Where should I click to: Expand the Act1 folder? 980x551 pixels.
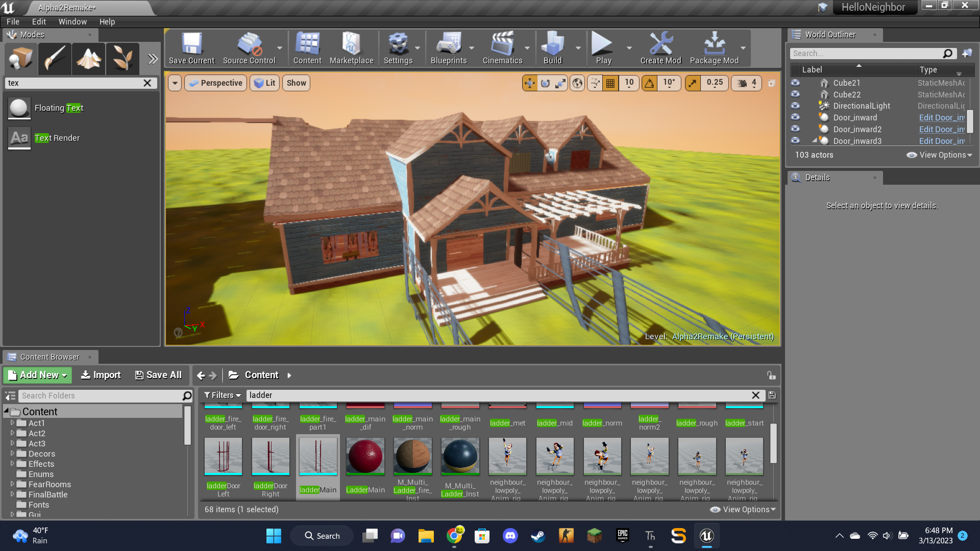(12, 423)
